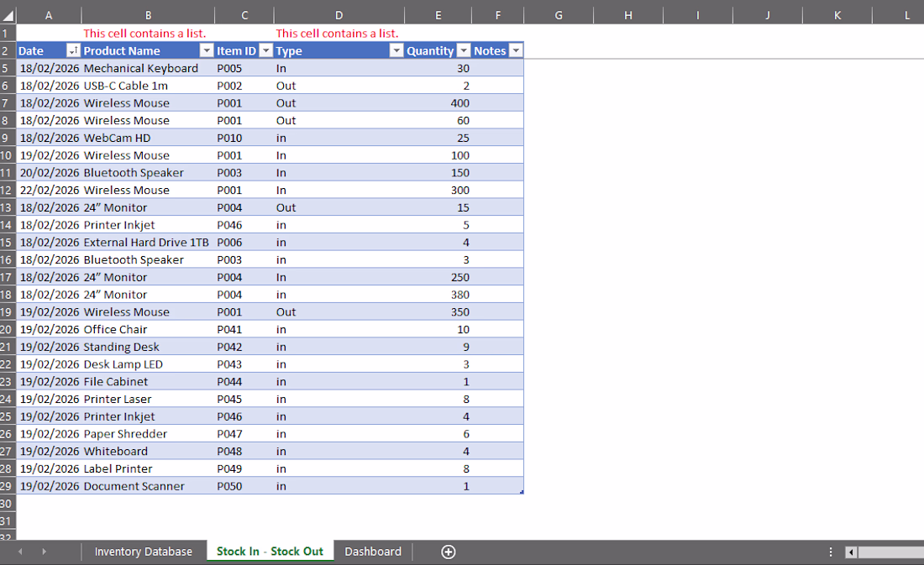The image size is (924, 565).
Task: Select column G header
Action: [x=558, y=15]
